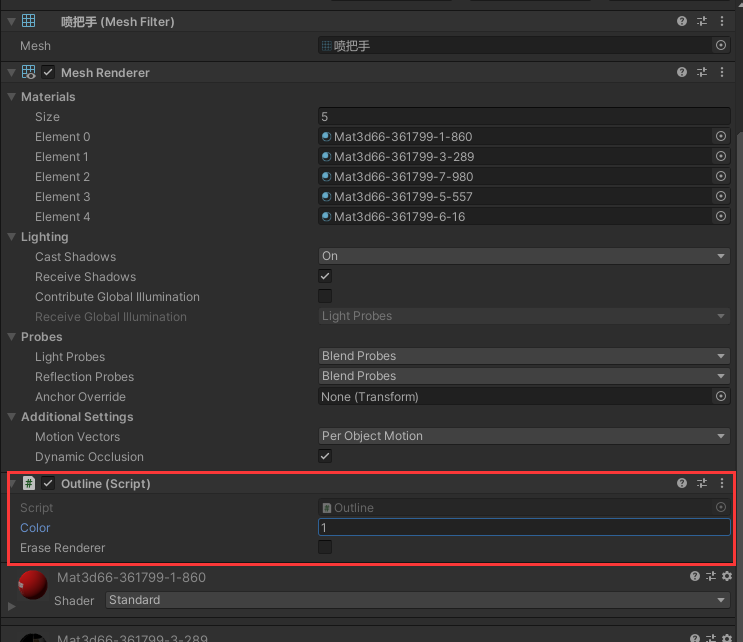Collapse the Mesh Filter component
Viewport: 743px width, 642px height.
coord(12,21)
